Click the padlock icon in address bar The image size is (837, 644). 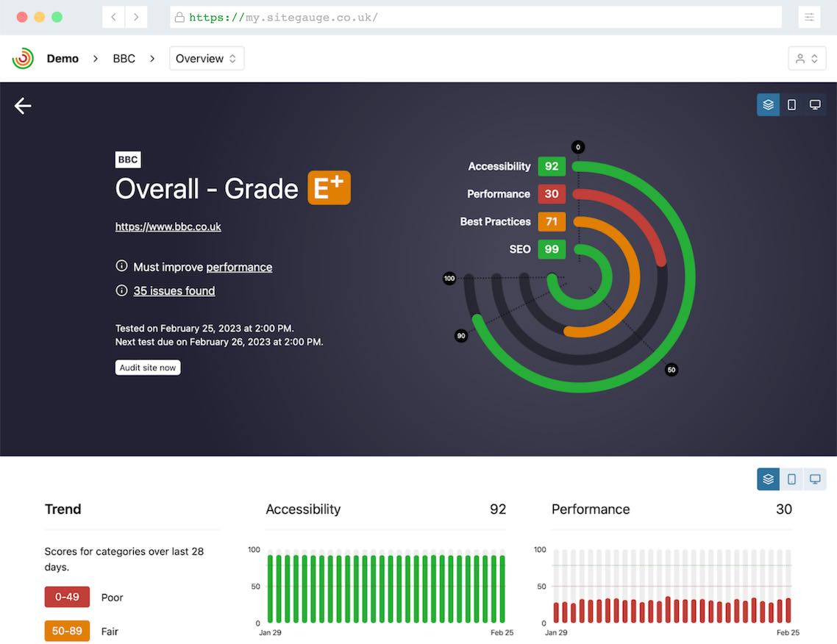point(180,17)
